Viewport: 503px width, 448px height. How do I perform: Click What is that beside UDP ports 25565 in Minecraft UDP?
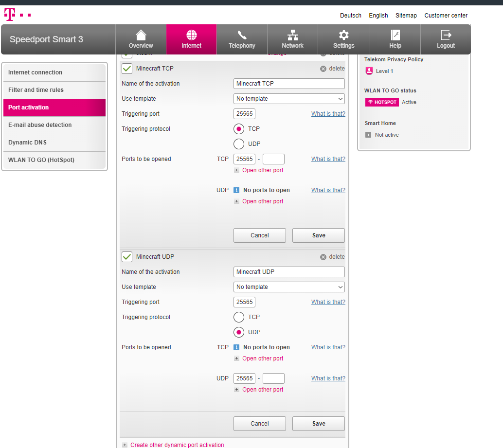[328, 378]
